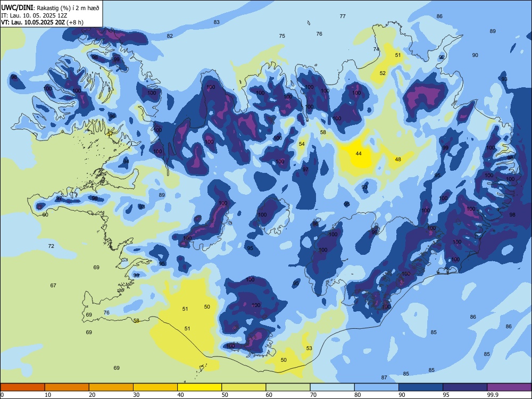Click the 'UWC/DINI: Rakastig (%) í 2 m hæð' title

point(50,8)
